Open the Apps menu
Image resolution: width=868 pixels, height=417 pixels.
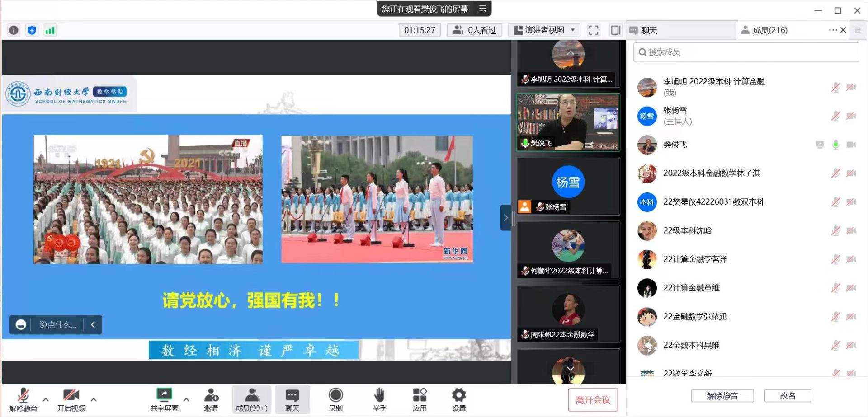coord(419,399)
